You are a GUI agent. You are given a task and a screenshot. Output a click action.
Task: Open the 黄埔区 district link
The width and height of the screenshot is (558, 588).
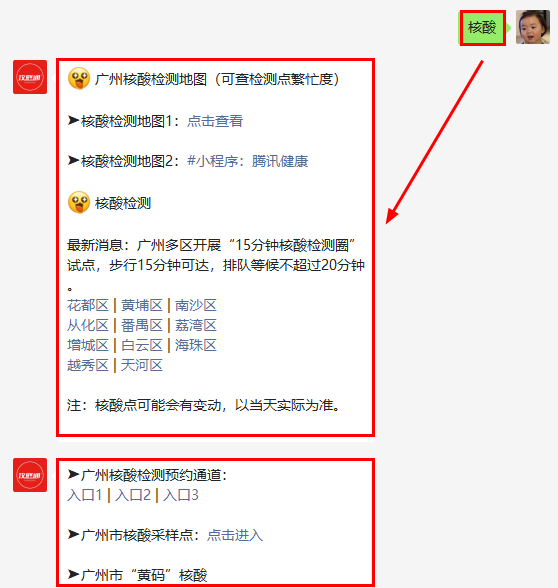pos(142,305)
